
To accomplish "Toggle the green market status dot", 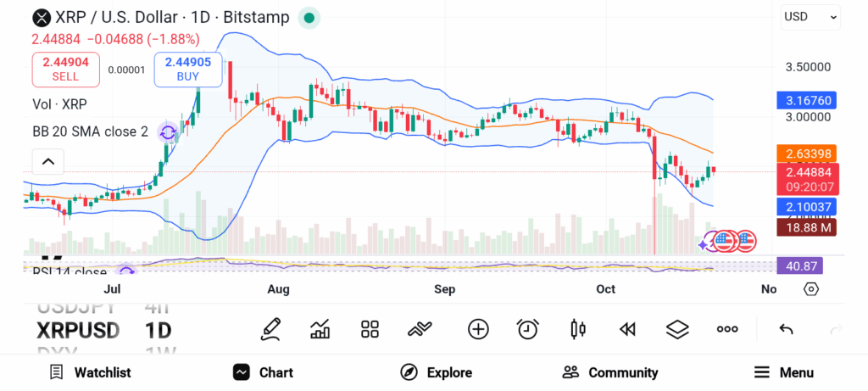I will tap(309, 18).
